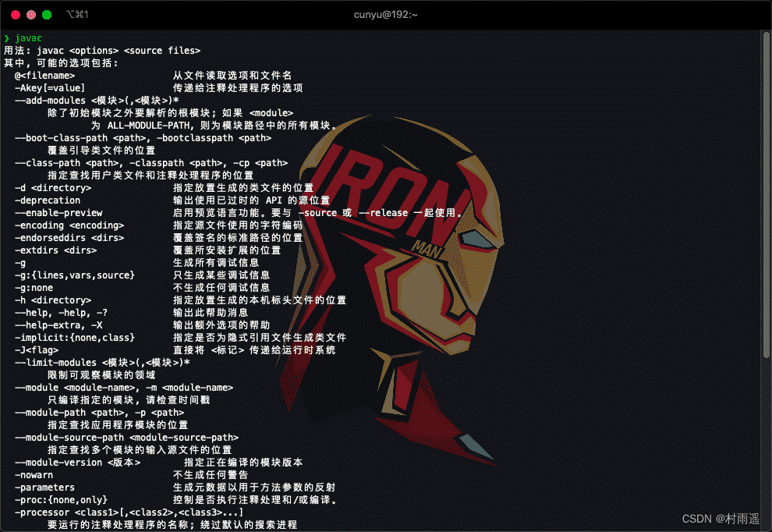Image resolution: width=772 pixels, height=532 pixels.
Task: Click the --add-modules option text
Action: [x=50, y=101]
